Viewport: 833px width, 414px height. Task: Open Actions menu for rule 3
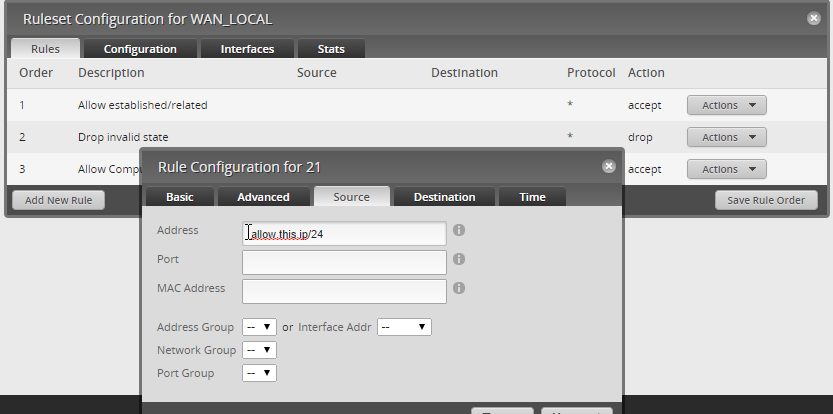[x=726, y=169]
